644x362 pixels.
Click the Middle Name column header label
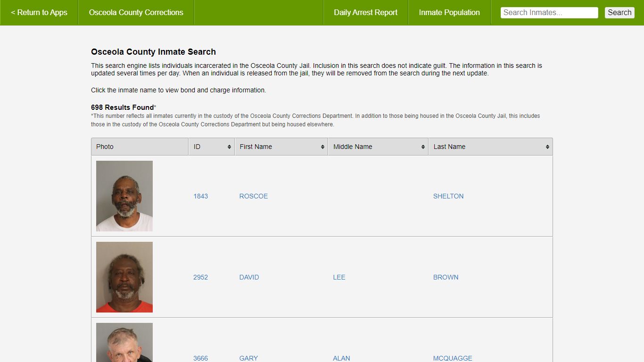(x=353, y=147)
